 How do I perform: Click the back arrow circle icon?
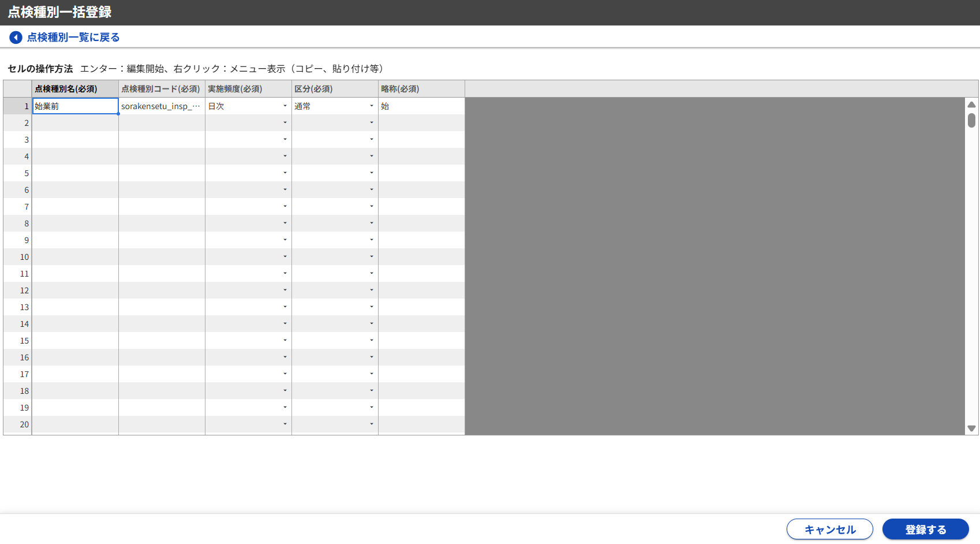pyautogui.click(x=16, y=38)
